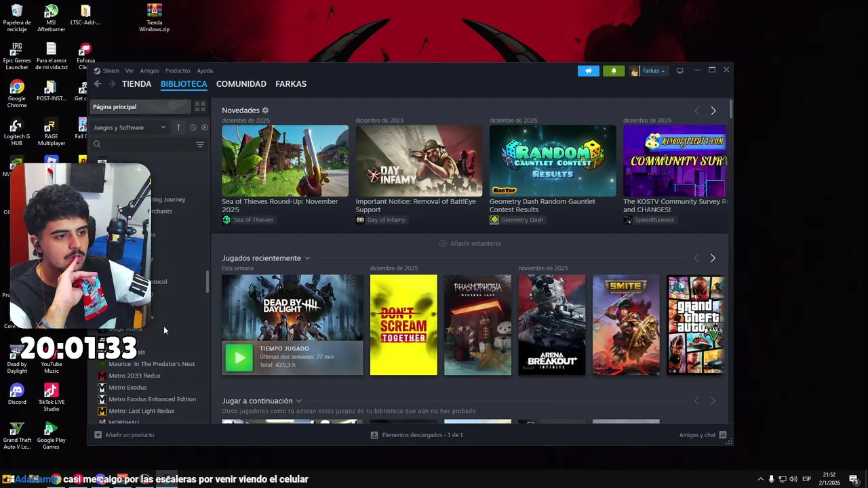Click the library sidebar scrollbar

coord(208,282)
